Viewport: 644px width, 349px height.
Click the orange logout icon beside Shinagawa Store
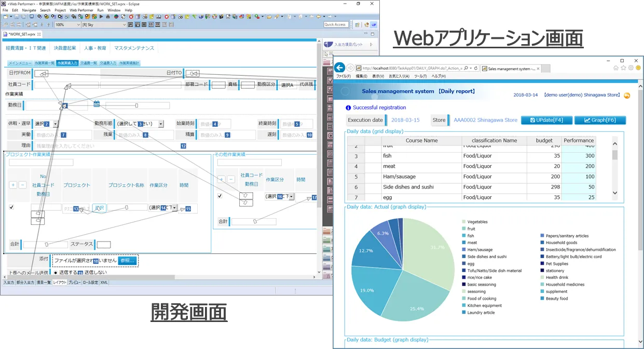[627, 95]
